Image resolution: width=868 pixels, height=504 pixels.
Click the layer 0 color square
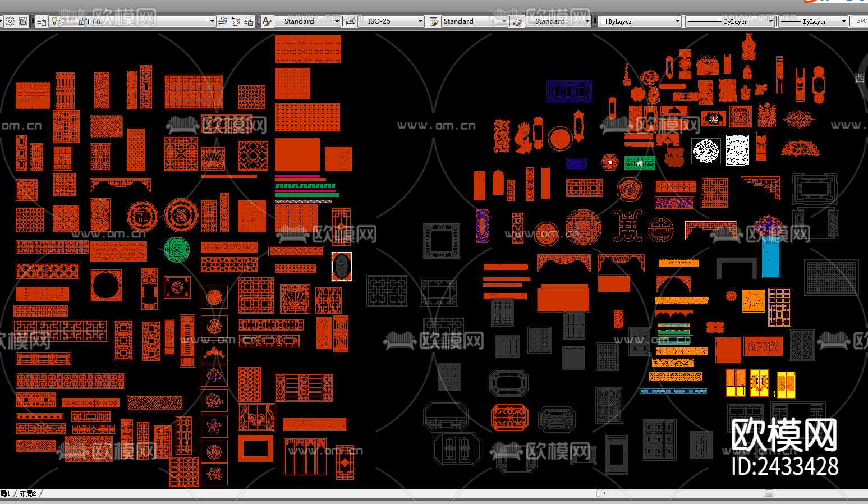(91, 21)
